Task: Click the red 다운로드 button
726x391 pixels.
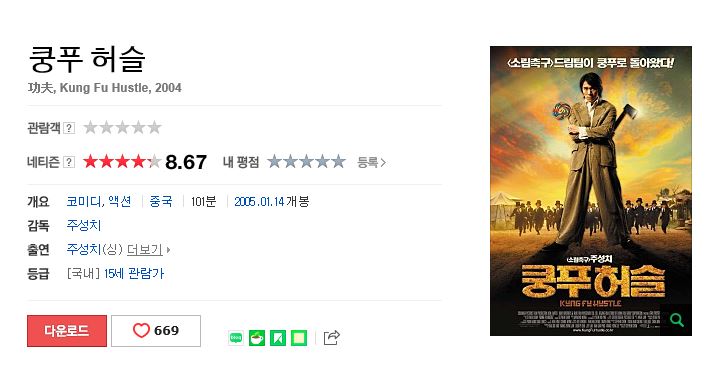Action: pyautogui.click(x=67, y=331)
